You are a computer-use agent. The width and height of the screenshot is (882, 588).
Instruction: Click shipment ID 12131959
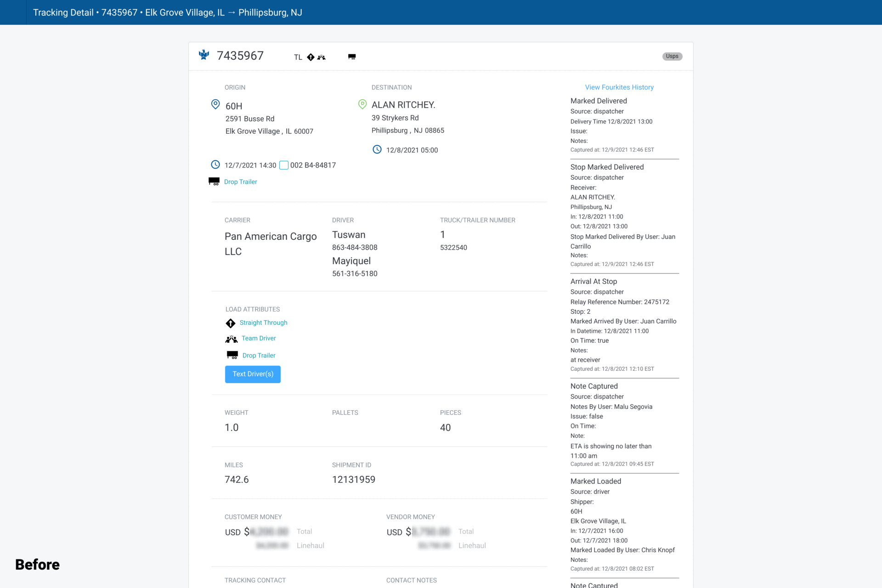click(x=353, y=480)
